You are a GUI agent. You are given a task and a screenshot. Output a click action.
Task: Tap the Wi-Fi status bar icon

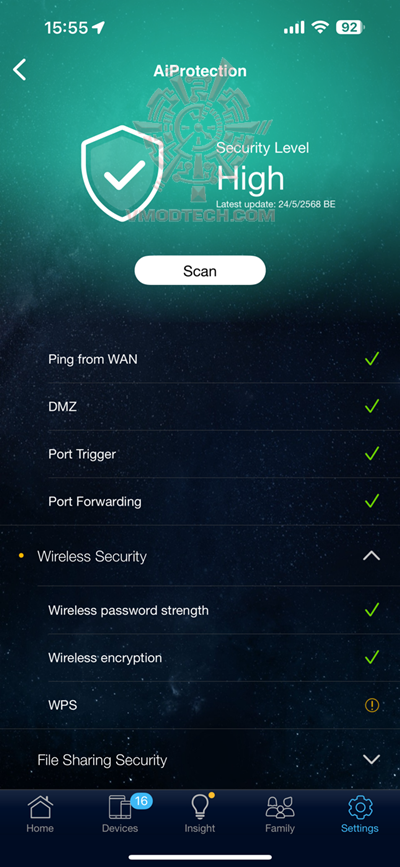pyautogui.click(x=320, y=27)
